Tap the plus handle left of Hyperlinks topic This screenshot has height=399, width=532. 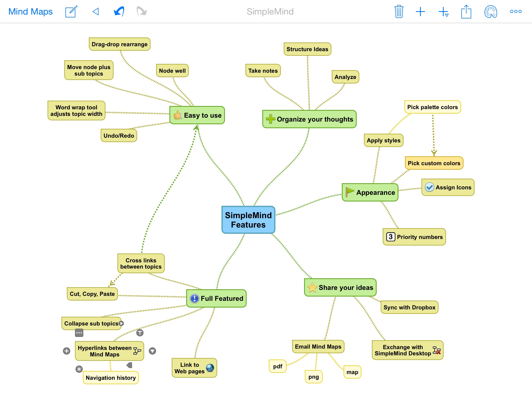66,351
